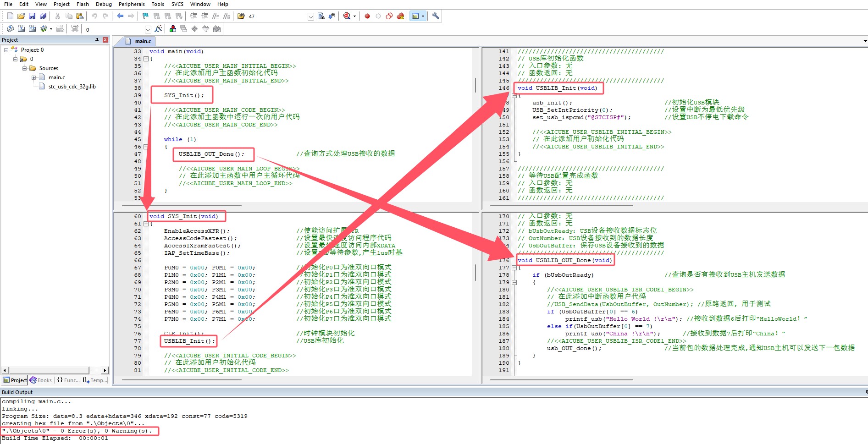Start incremental find
Screen dimensions: 868x444
(x=332, y=16)
